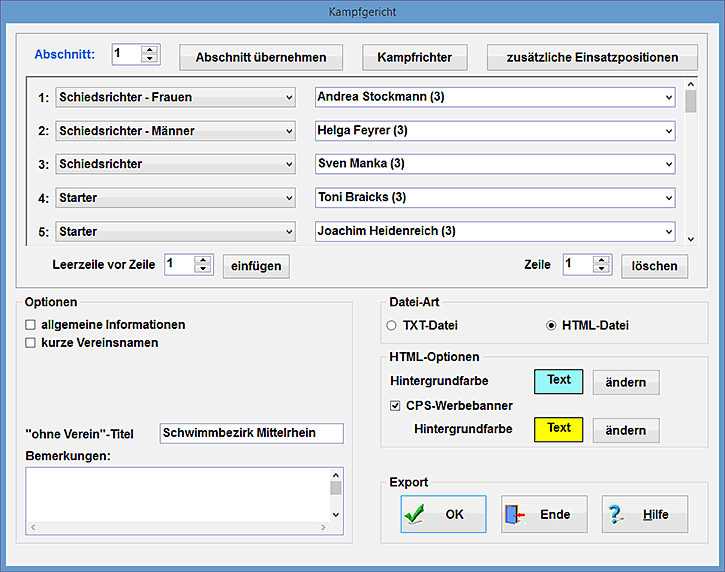Select the HTML-Datei radio button
725x572 pixels.
click(551, 326)
